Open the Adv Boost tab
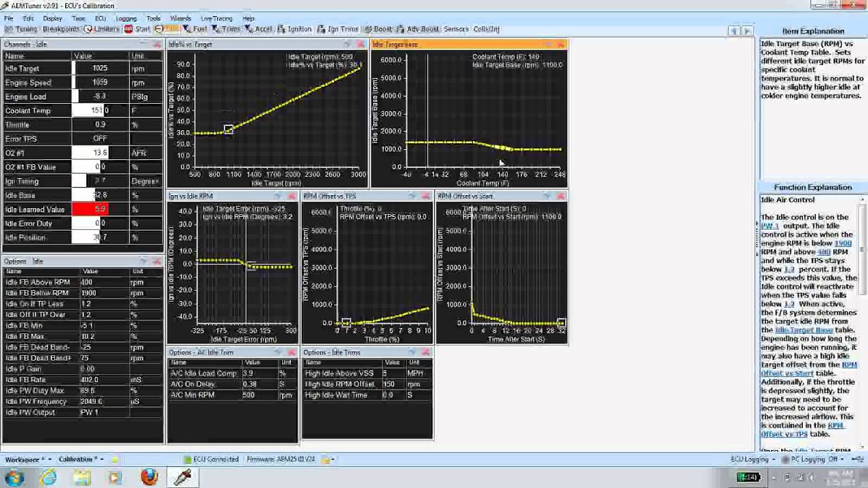 point(418,29)
